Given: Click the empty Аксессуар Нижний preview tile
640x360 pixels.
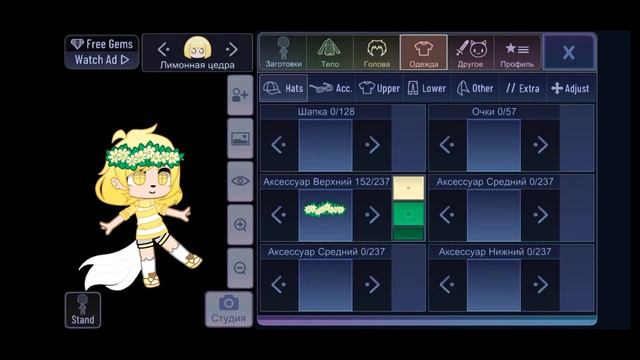Looking at the screenshot, I should pos(494,285).
